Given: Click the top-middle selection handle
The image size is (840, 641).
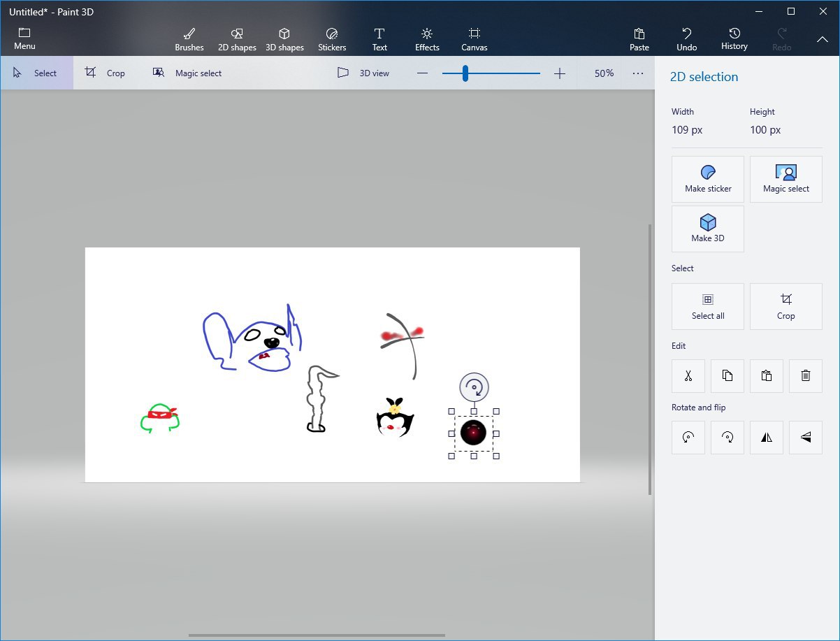Looking at the screenshot, I should 474,411.
